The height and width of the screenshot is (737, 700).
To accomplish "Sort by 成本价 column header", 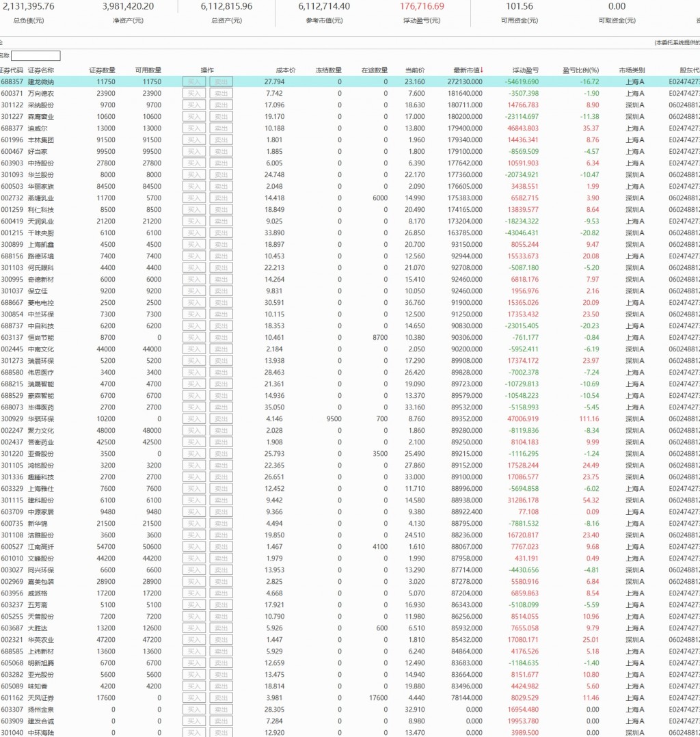I will (285, 70).
